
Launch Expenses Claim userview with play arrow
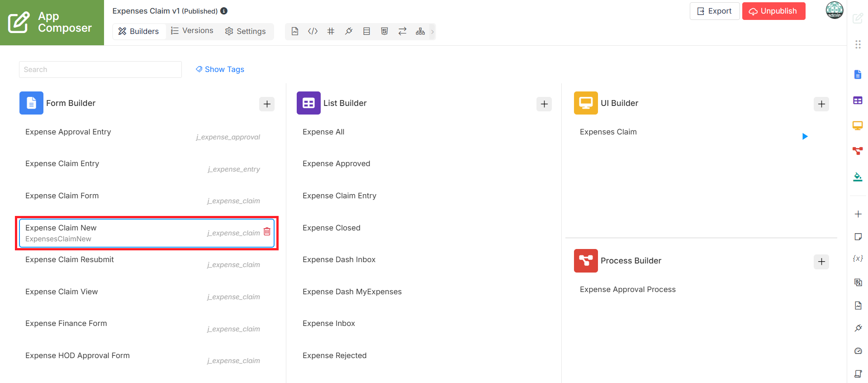tap(805, 136)
